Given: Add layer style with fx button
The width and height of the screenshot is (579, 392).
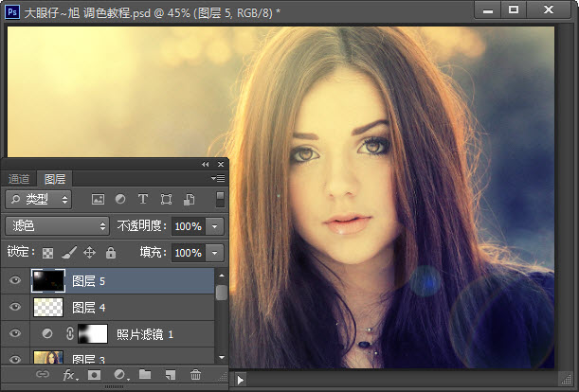Looking at the screenshot, I should pos(69,376).
